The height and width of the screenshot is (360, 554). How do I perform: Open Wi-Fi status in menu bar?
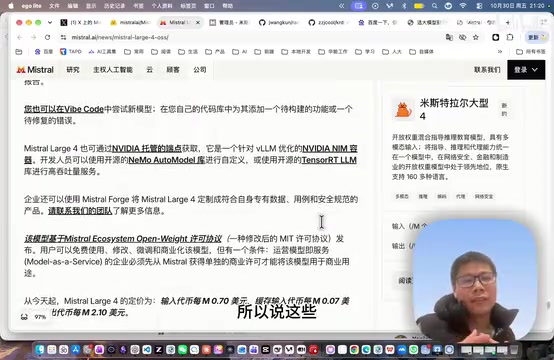click(463, 6)
